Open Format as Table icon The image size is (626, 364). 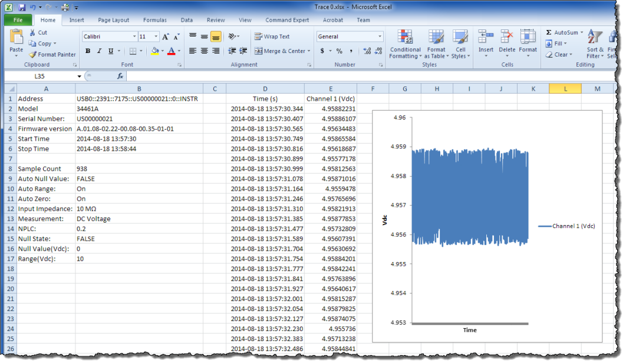coord(436,37)
